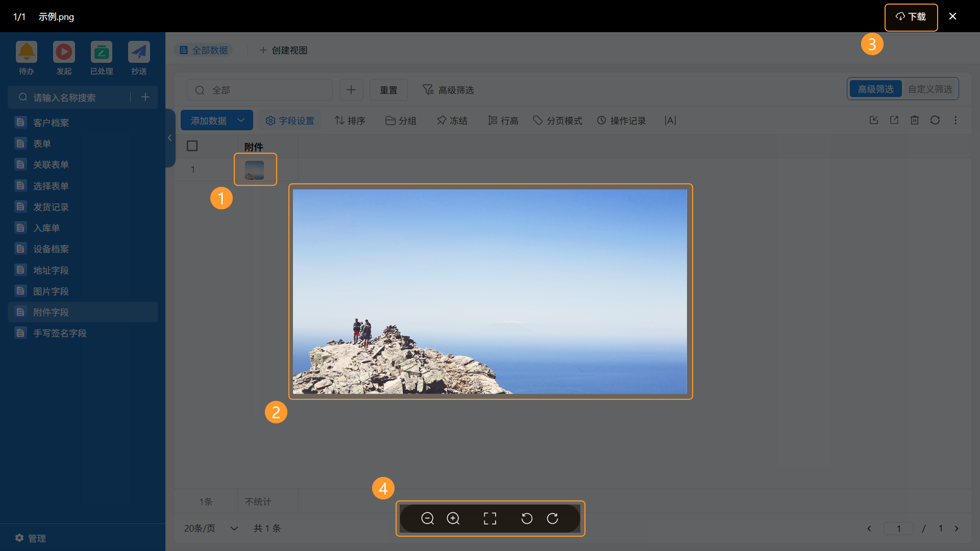
Task: Click the trash delete icon in toolbar
Action: (x=915, y=120)
